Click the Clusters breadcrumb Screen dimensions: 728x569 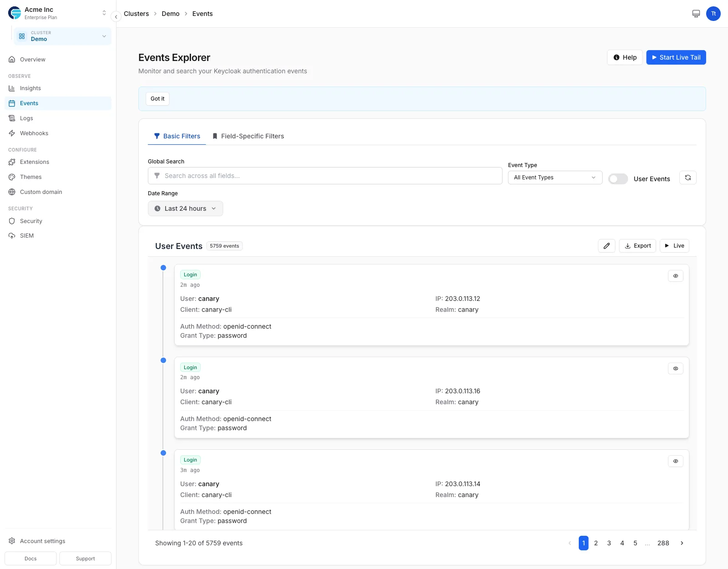pyautogui.click(x=136, y=14)
